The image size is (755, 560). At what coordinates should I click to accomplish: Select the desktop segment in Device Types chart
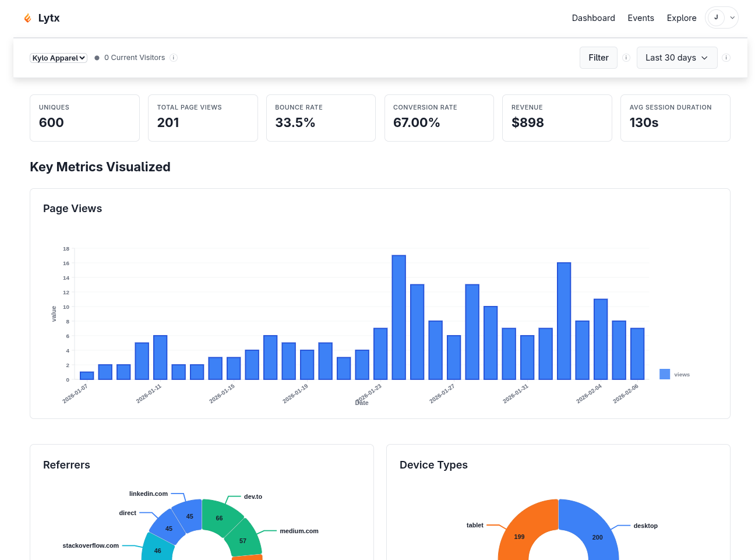(597, 537)
